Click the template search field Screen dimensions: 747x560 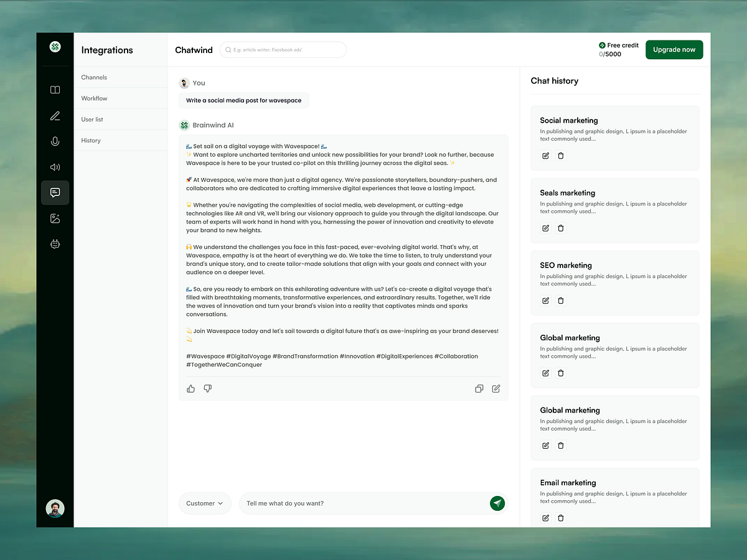point(283,49)
